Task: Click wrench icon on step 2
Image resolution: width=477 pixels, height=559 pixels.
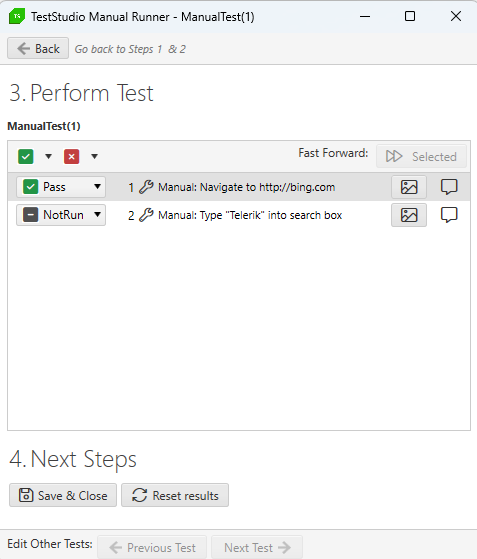Action: click(146, 215)
